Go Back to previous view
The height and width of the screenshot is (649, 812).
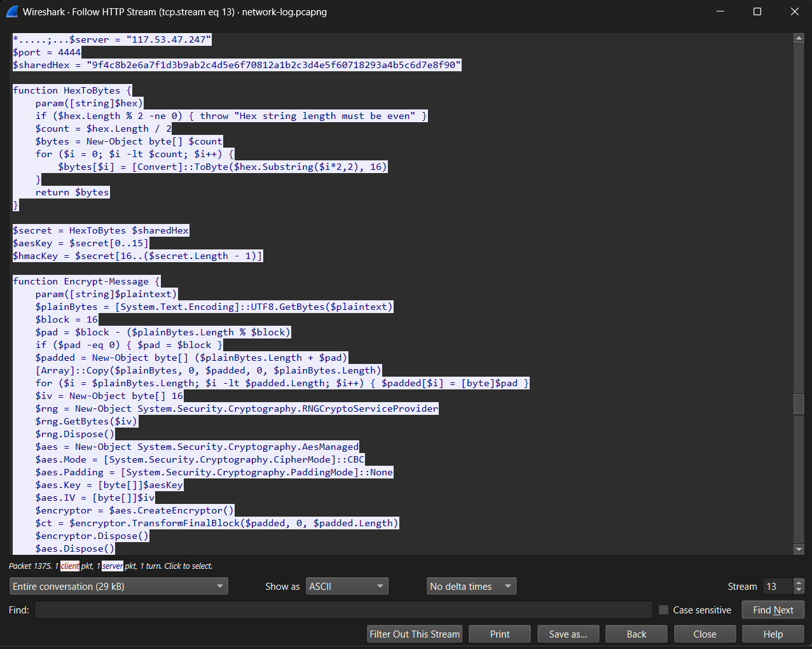[636, 634]
